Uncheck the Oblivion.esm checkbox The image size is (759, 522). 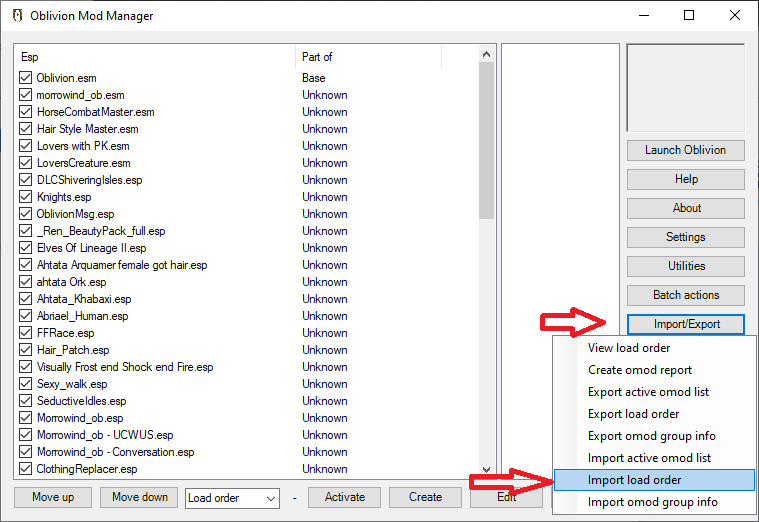(26, 78)
